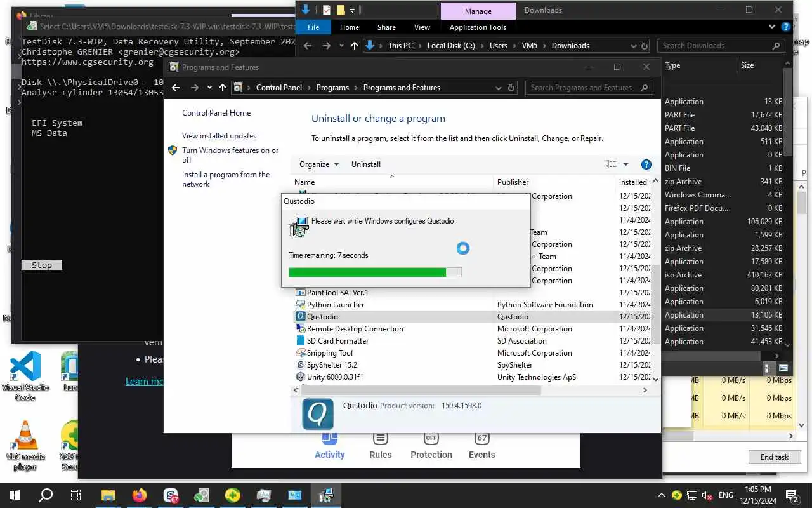
Task: Click the Qustodio taskbar icon with 67 badge
Action: point(171,495)
